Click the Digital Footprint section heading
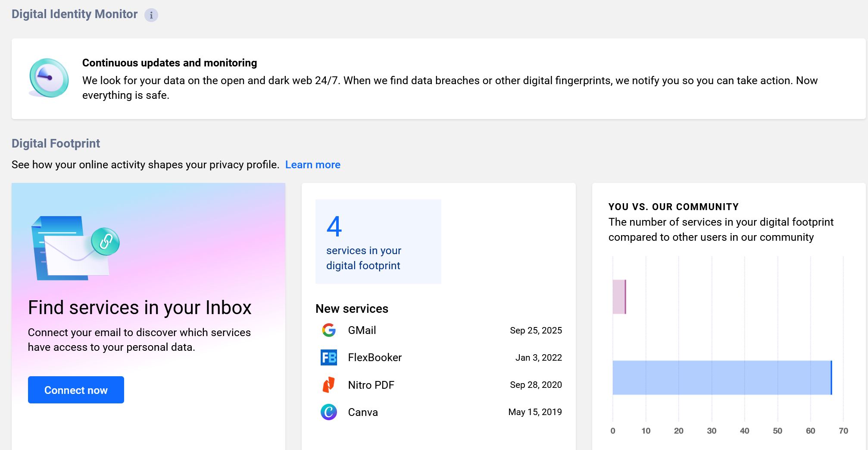This screenshot has width=868, height=450. [x=56, y=144]
